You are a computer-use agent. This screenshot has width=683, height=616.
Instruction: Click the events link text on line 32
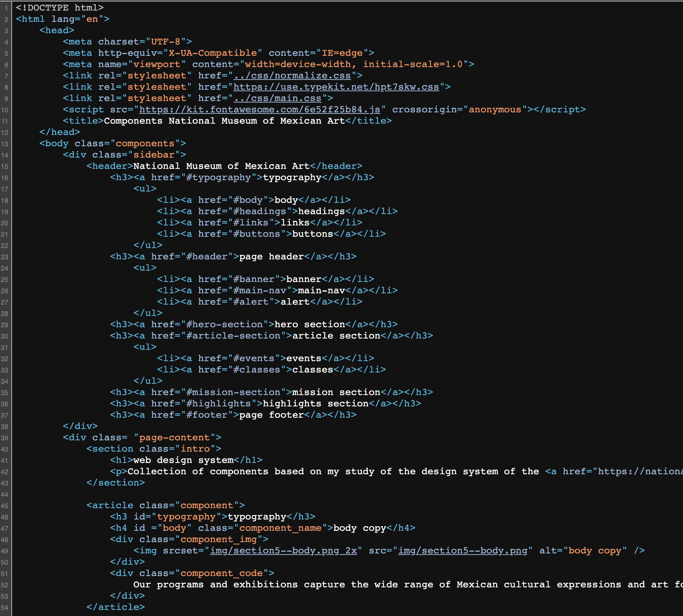point(304,358)
